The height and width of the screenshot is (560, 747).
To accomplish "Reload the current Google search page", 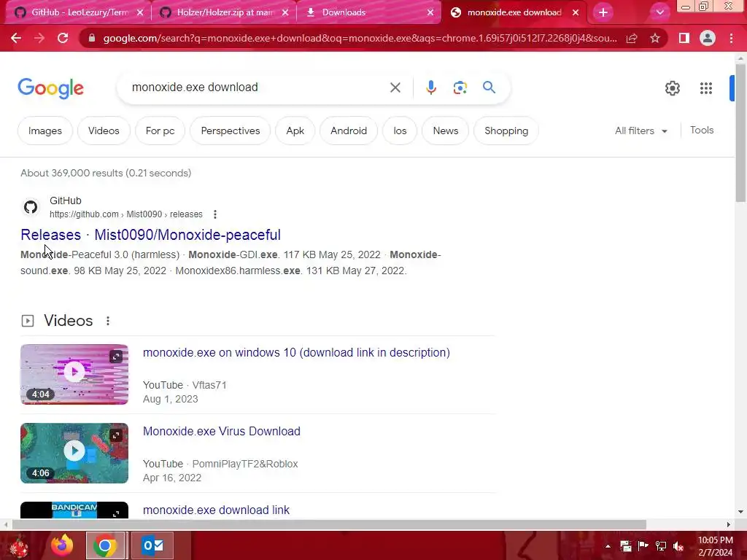I will click(x=63, y=38).
